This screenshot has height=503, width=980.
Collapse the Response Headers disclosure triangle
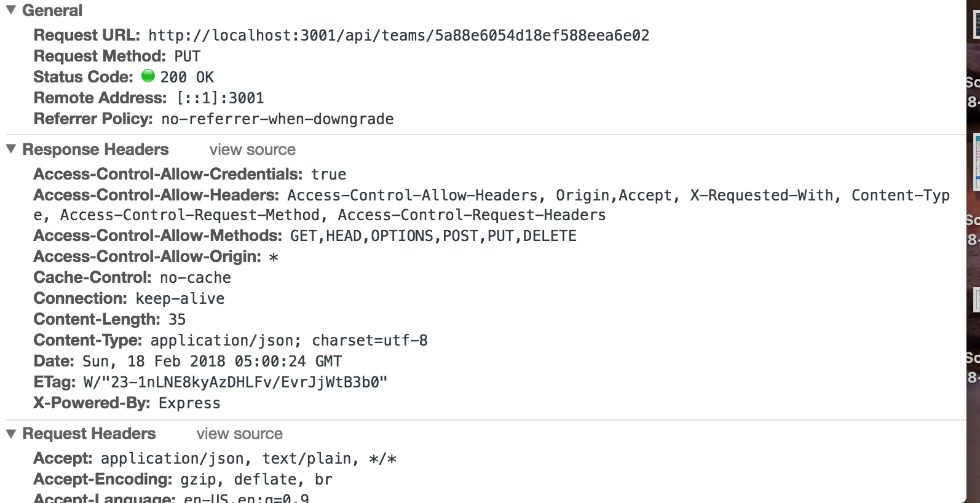tap(10, 149)
